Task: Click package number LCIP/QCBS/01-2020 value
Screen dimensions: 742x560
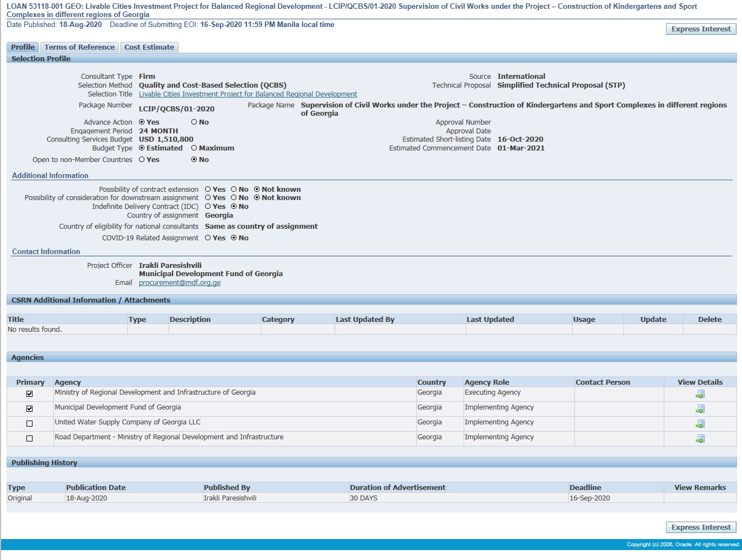Action: click(x=176, y=109)
